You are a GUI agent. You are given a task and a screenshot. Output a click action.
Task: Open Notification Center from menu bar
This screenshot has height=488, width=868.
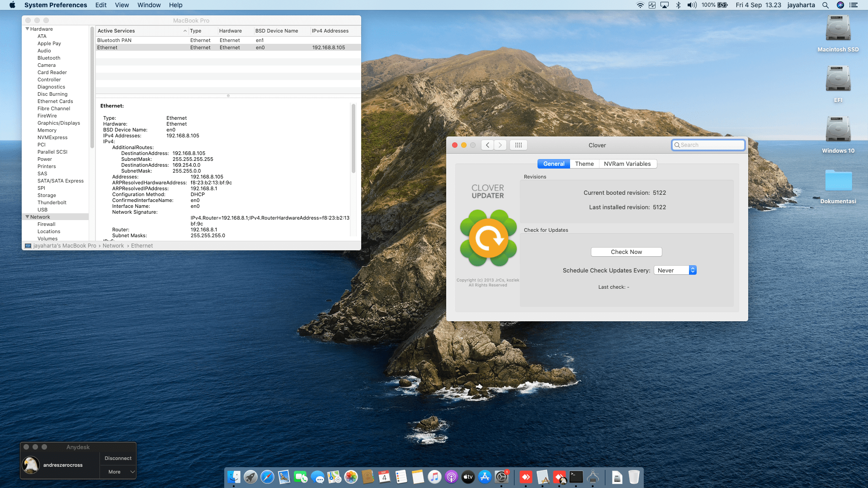(x=854, y=5)
